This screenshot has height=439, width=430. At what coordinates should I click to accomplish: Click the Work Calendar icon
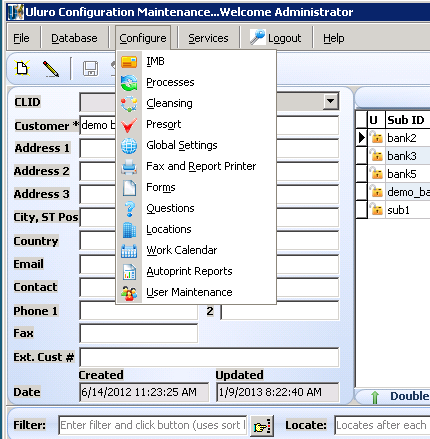click(129, 251)
